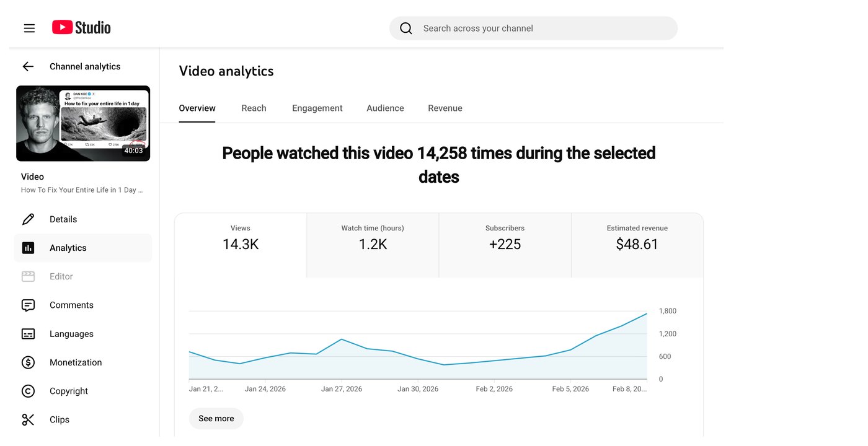This screenshot has height=446, width=868.
Task: Click the Comments speech bubble icon
Action: point(28,305)
